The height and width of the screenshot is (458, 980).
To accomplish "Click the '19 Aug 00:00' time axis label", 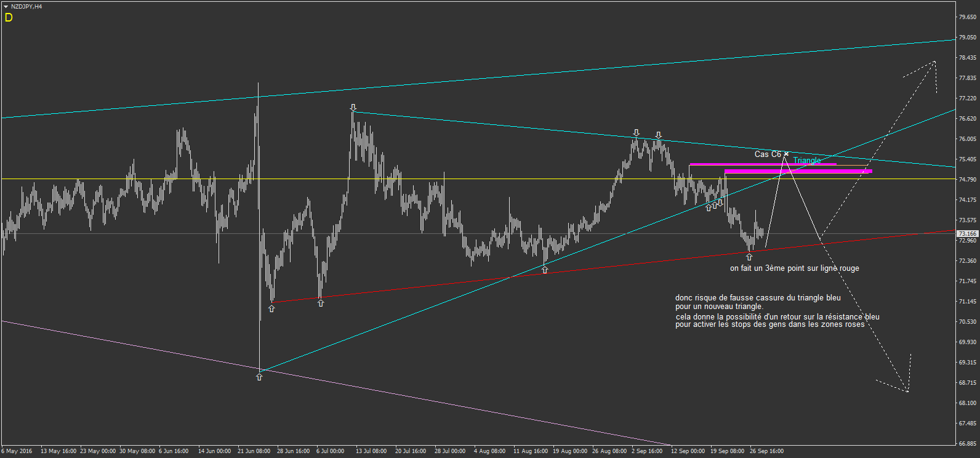I will (x=570, y=451).
